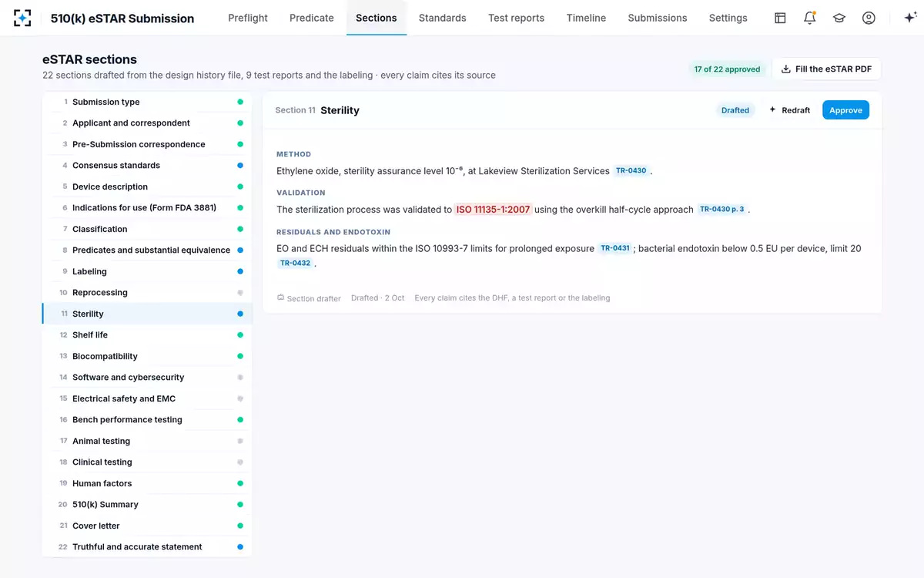Go to the Timeline tab

pos(586,18)
